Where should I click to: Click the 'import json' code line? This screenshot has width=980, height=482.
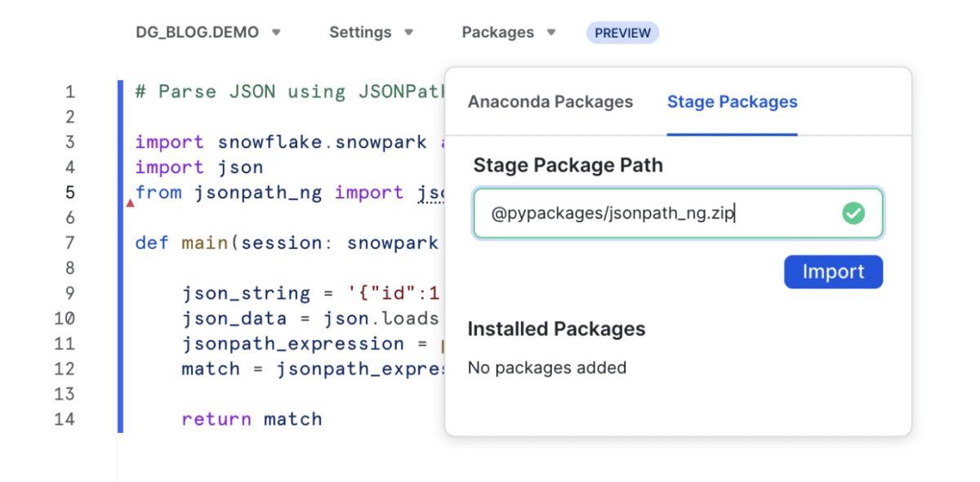point(199,167)
